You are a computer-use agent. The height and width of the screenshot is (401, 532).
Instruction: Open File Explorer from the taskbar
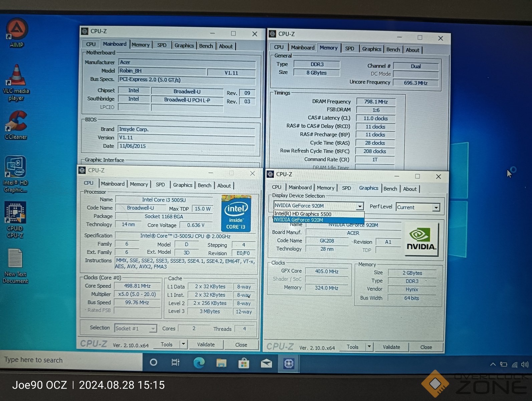pos(221,363)
